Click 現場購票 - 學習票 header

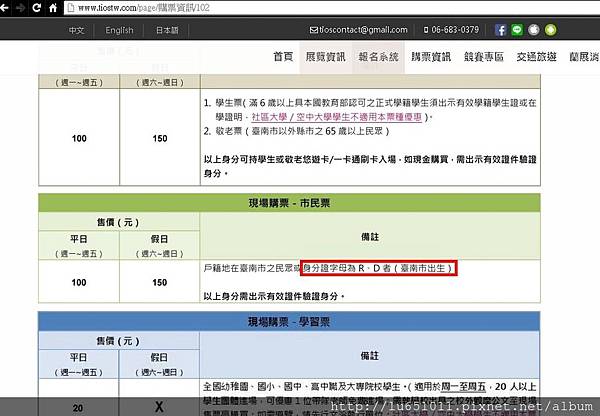289,322
